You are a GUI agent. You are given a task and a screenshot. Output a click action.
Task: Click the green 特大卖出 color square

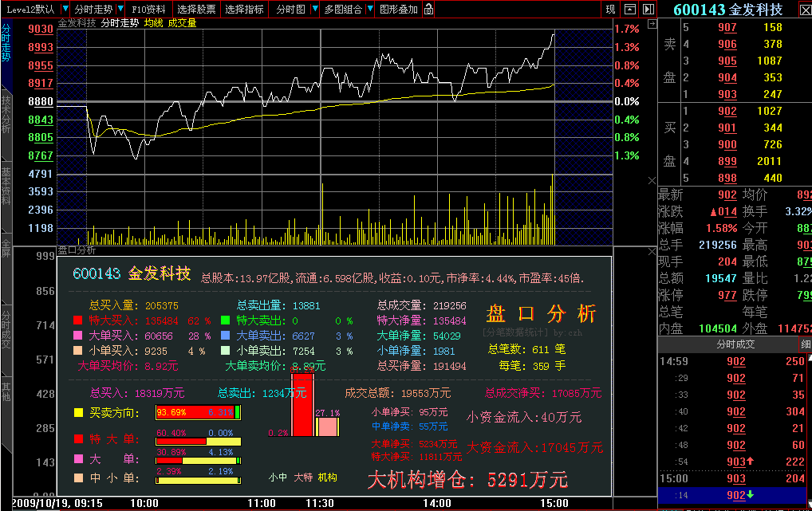click(x=225, y=320)
